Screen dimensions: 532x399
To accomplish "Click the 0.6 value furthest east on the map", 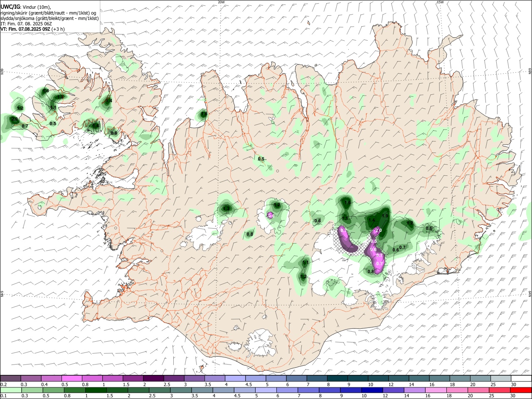I will [429, 229].
